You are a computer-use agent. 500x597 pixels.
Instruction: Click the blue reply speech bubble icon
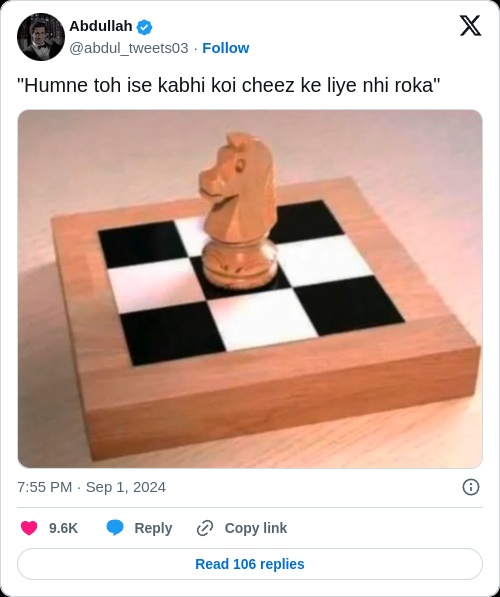[x=115, y=528]
